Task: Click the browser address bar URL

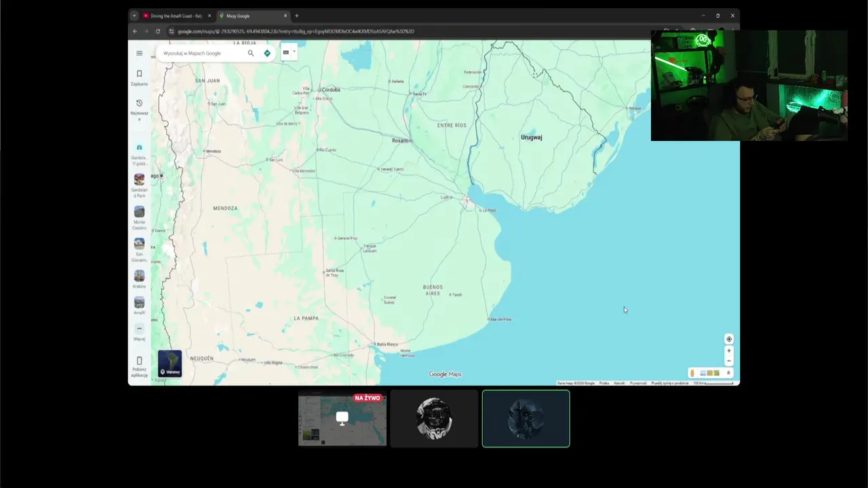Action: click(x=296, y=31)
